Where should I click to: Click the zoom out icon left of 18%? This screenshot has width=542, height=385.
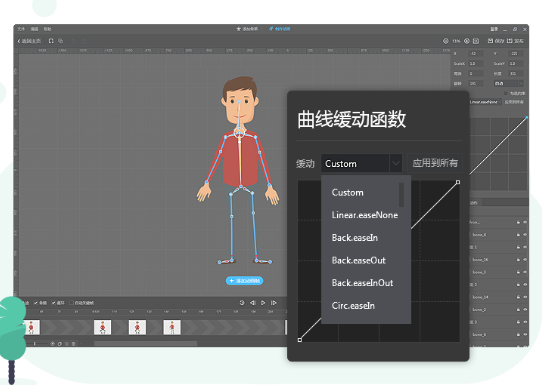coord(446,41)
